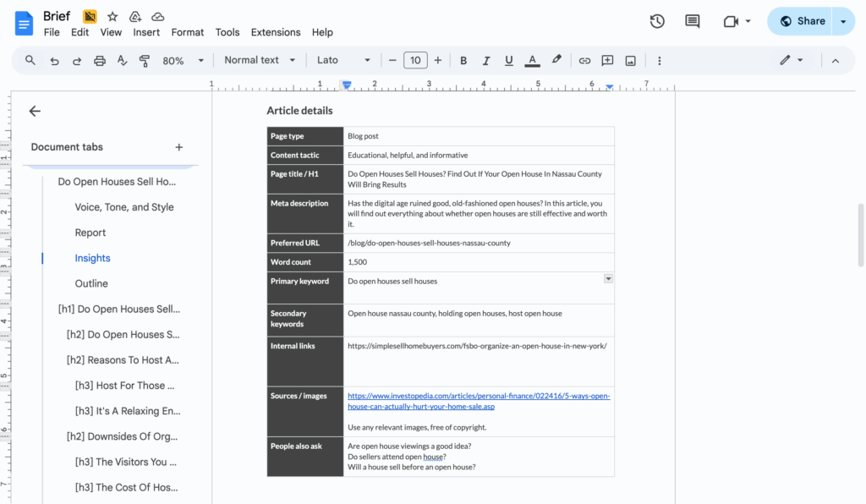Open the comments panel icon

click(x=693, y=21)
